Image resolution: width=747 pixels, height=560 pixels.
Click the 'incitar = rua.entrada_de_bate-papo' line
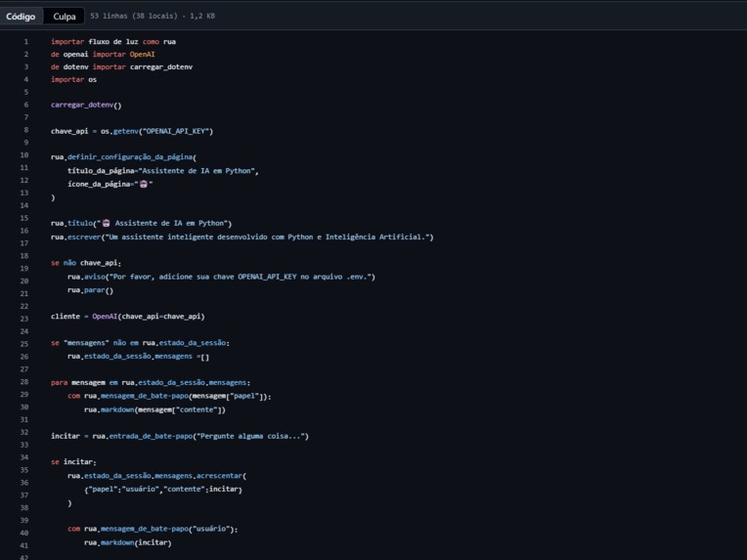pyautogui.click(x=180, y=436)
